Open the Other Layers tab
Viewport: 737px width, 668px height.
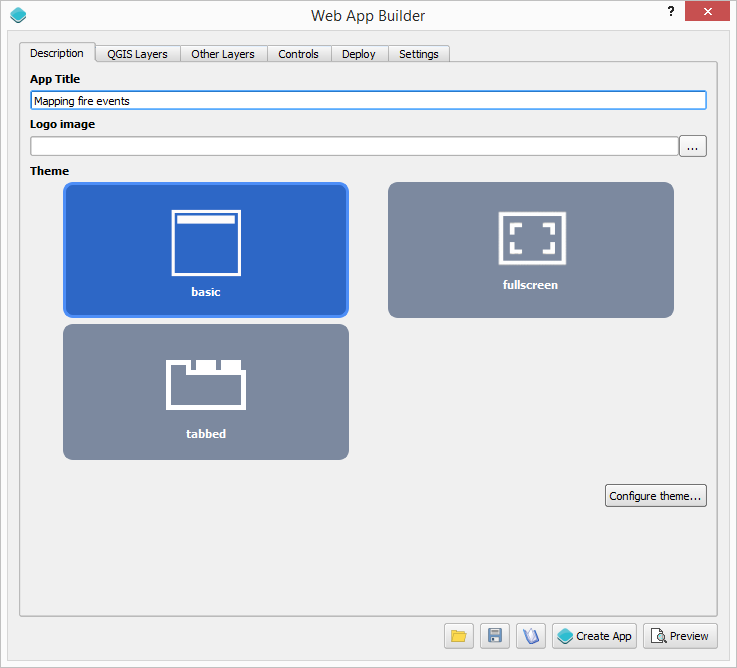point(223,54)
